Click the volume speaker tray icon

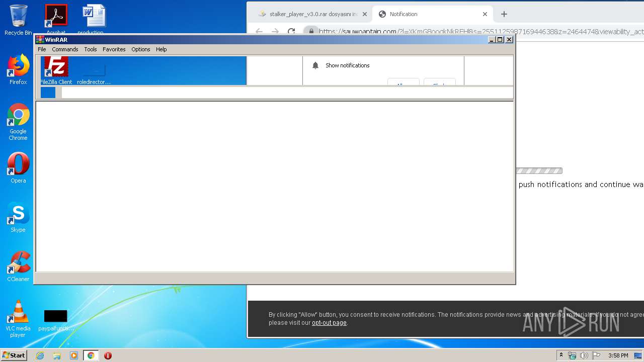tap(584, 355)
